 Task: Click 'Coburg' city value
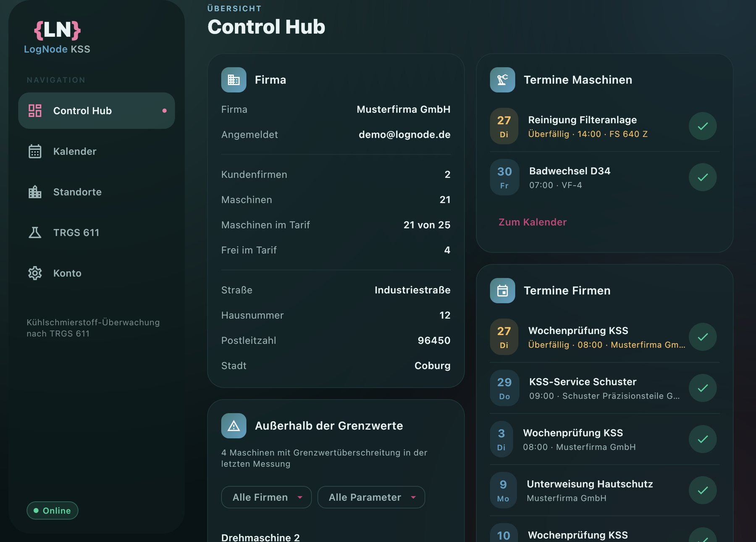[x=432, y=366]
